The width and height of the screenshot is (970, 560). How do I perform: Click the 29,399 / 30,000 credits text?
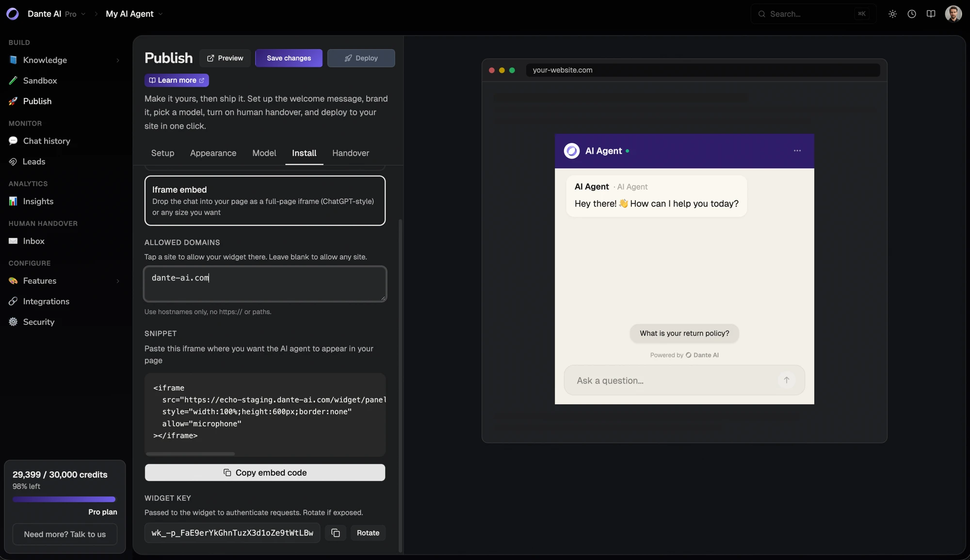(x=60, y=475)
